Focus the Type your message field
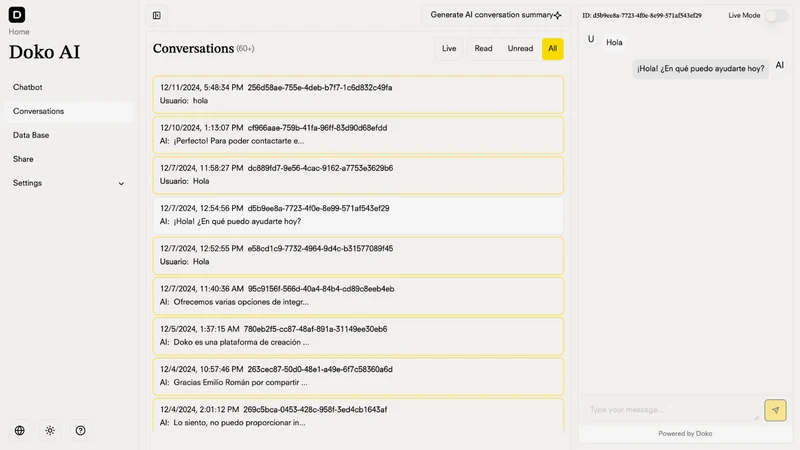Image resolution: width=800 pixels, height=450 pixels. tap(670, 410)
